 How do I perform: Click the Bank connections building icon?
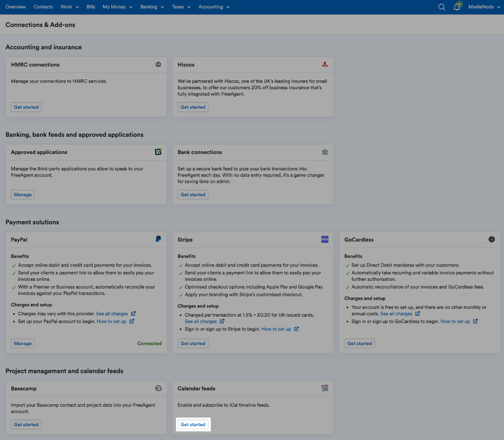pyautogui.click(x=325, y=152)
